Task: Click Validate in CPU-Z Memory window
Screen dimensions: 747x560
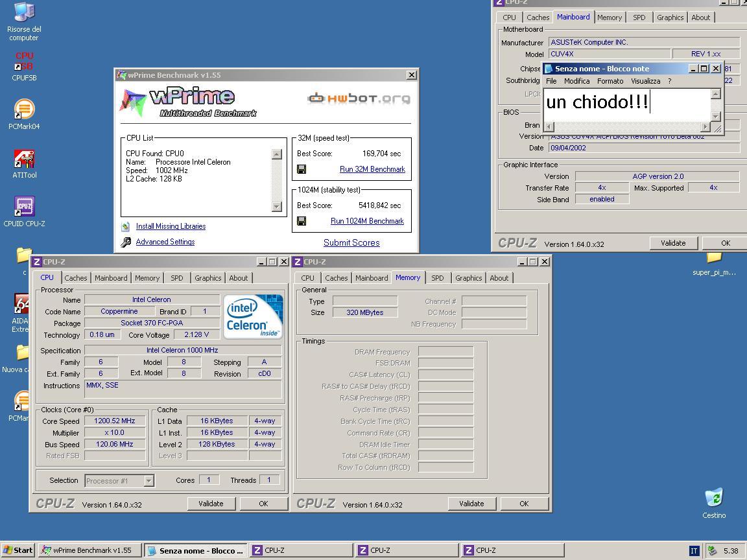Action: (471, 504)
